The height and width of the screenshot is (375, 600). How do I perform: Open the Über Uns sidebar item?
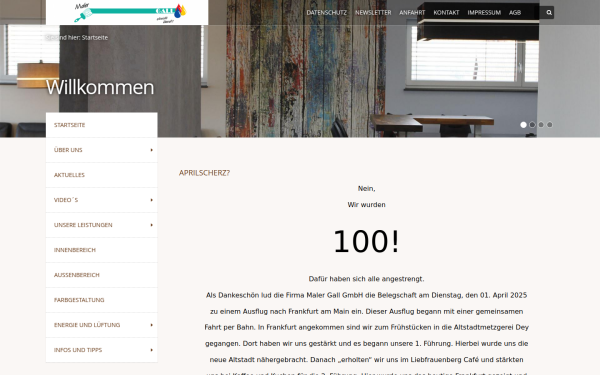click(x=101, y=150)
